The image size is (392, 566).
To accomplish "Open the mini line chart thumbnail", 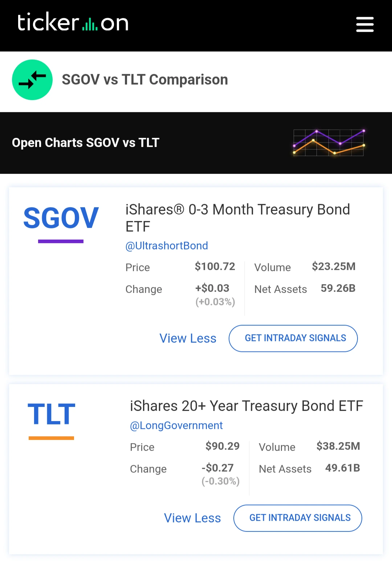I will tap(328, 143).
